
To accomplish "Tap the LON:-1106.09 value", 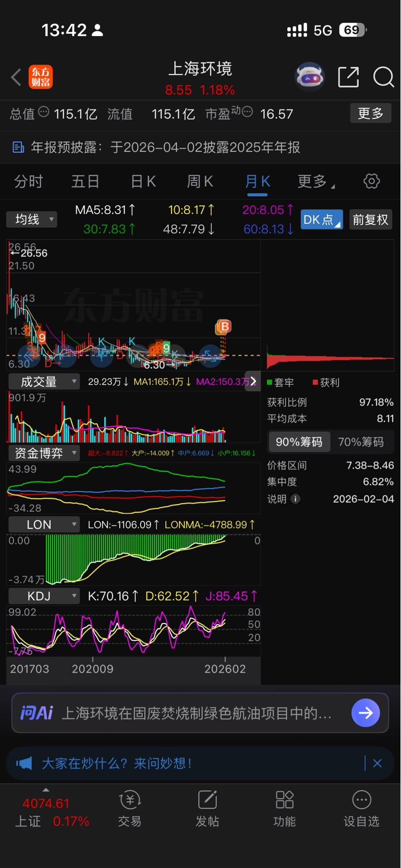I will tap(124, 524).
